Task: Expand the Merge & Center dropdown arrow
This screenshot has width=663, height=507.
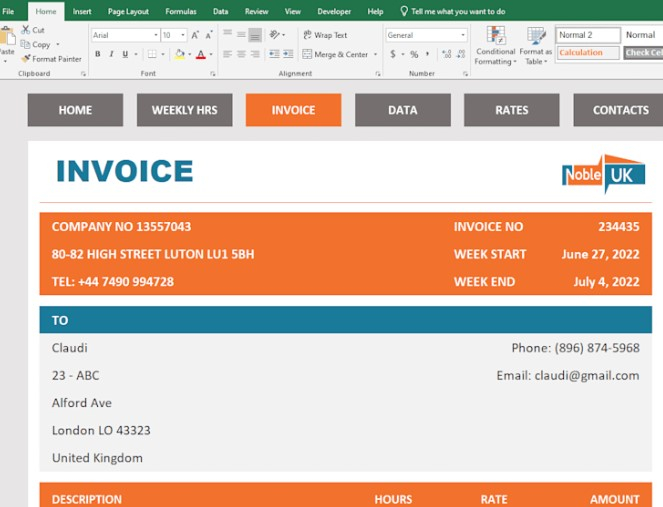Action: pyautogui.click(x=376, y=55)
